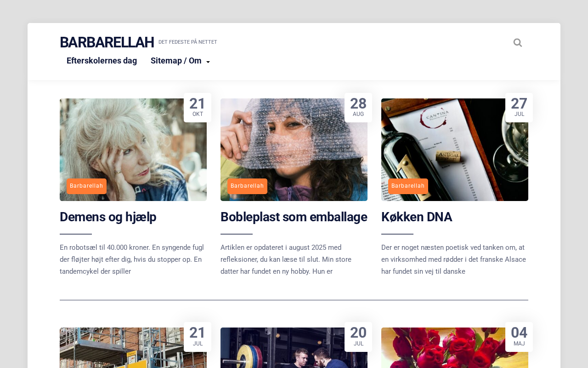The image size is (588, 368).
Task: Open the search magnifier icon
Action: (x=518, y=43)
